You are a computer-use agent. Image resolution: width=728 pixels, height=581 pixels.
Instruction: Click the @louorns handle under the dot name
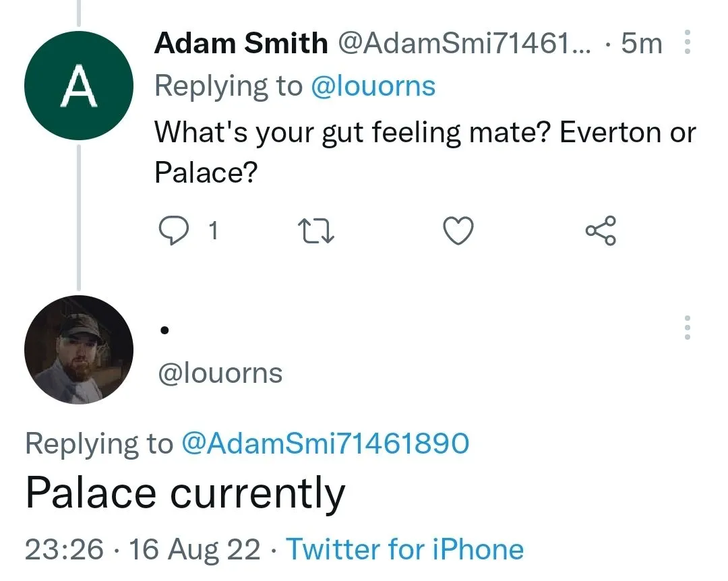tap(220, 373)
